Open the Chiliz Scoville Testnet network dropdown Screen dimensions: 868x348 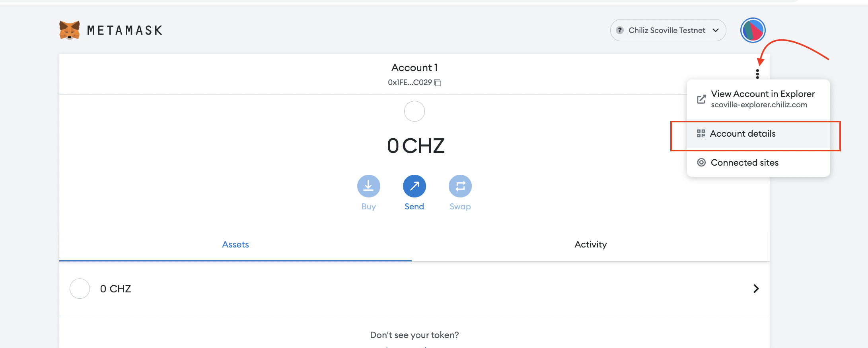tap(668, 30)
